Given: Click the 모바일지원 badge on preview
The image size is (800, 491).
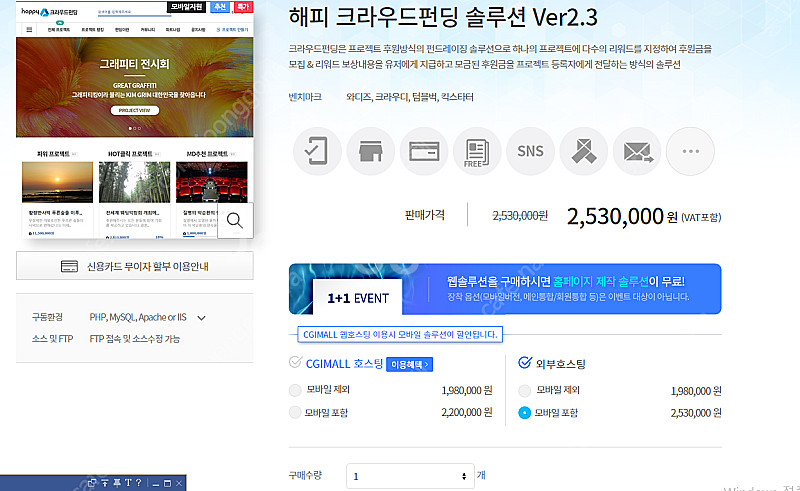Looking at the screenshot, I should tap(186, 7).
